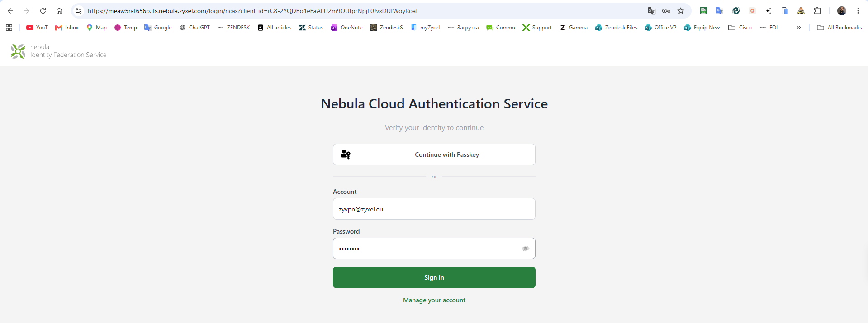Open the EOL bookmark
868x323 pixels.
tap(769, 28)
